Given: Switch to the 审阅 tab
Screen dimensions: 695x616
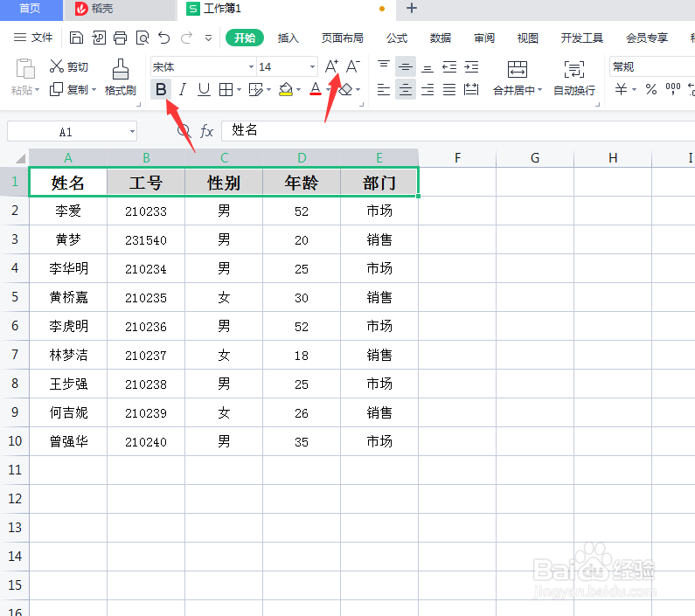Looking at the screenshot, I should (x=484, y=38).
